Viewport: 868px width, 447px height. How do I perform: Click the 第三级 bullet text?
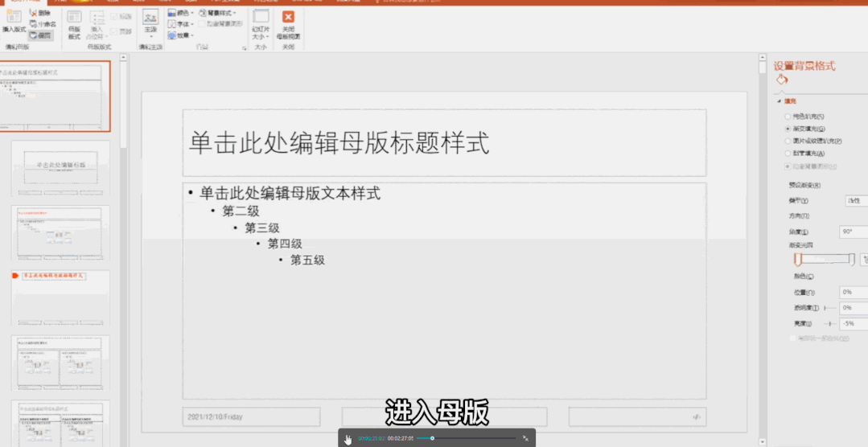tap(262, 228)
